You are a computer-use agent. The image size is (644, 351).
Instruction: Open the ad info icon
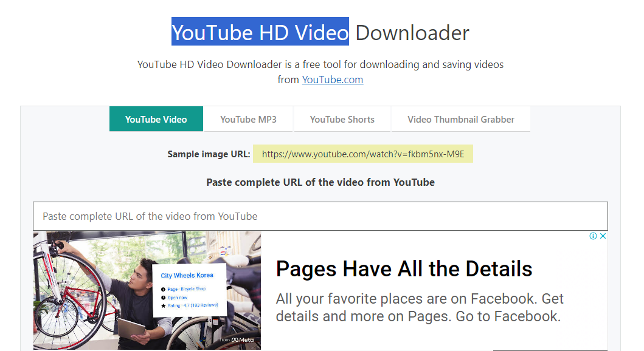[593, 236]
